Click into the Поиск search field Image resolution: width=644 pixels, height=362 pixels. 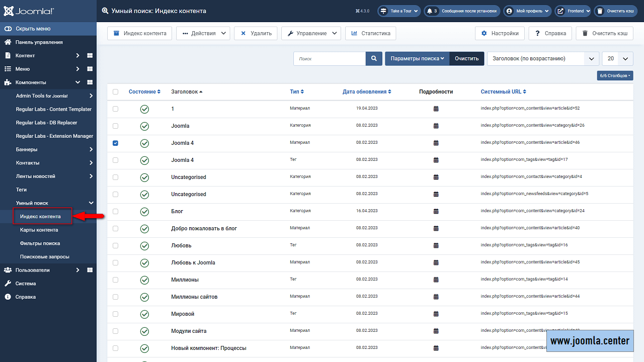pyautogui.click(x=330, y=59)
